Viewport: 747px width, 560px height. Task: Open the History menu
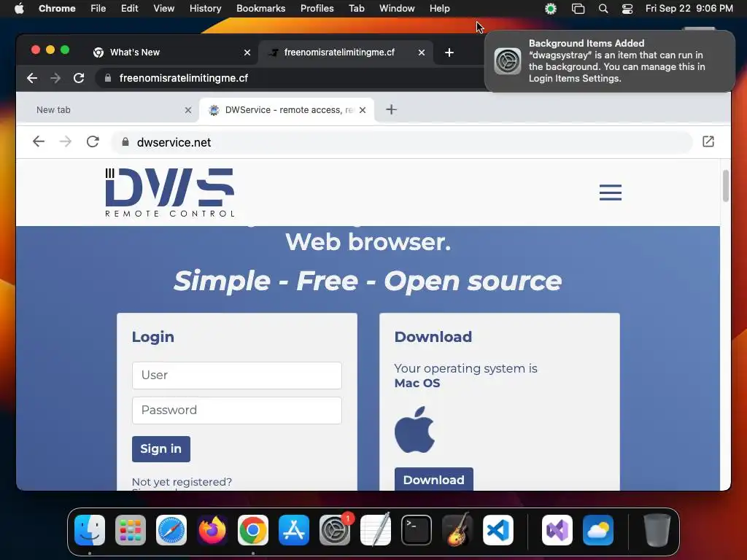click(205, 8)
